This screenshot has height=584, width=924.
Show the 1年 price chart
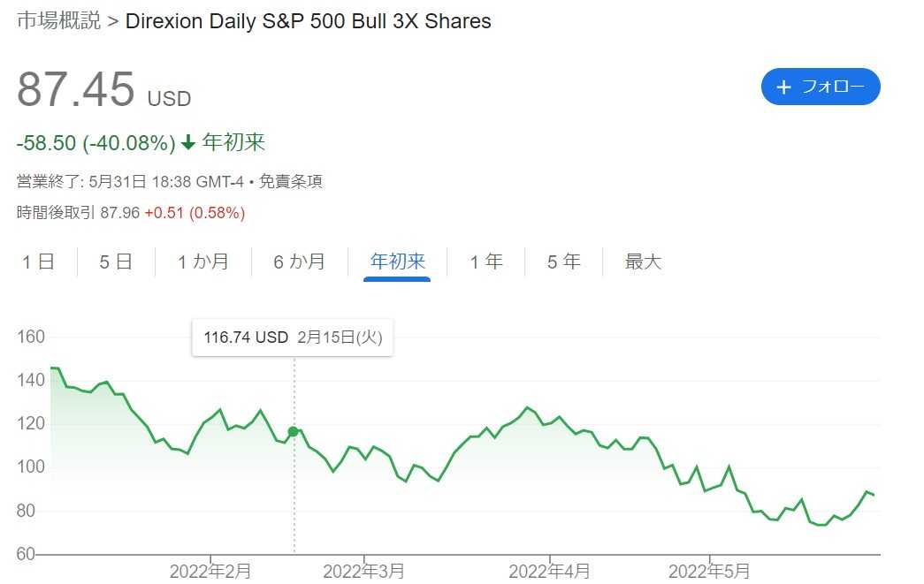point(485,262)
